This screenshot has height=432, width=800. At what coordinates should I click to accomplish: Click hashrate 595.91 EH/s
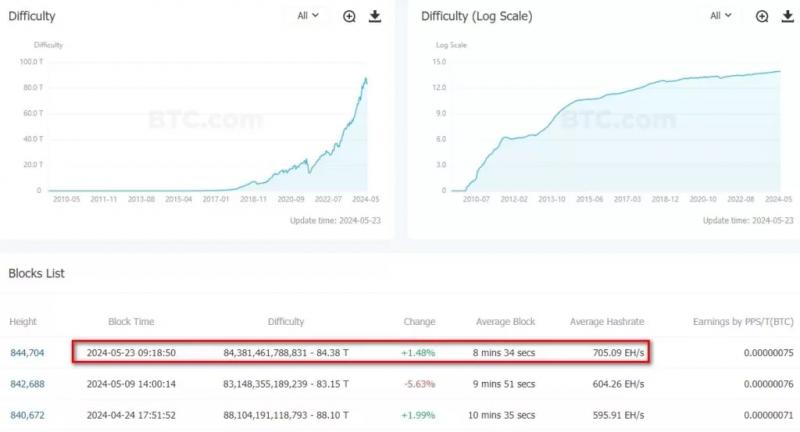point(618,415)
